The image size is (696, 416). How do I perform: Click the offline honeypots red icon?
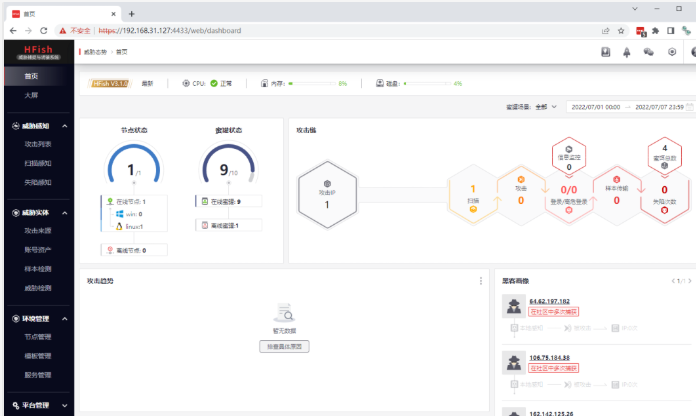(x=205, y=226)
